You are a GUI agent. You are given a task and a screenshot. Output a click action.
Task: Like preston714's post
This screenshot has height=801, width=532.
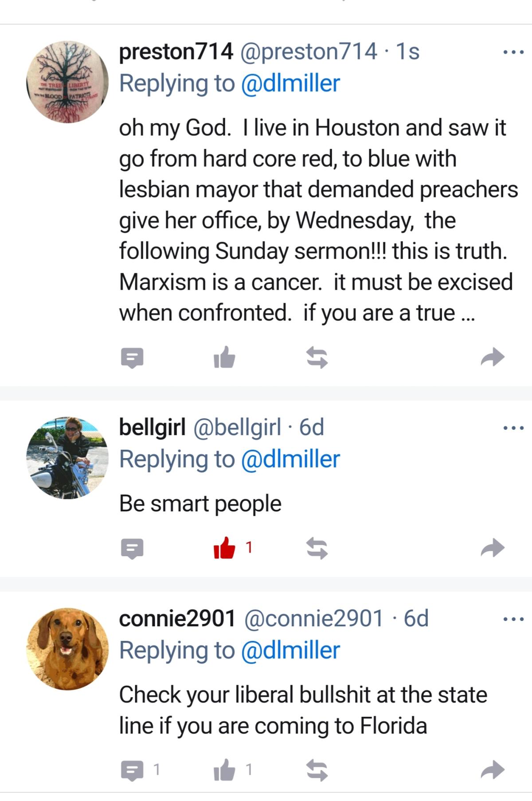click(224, 357)
